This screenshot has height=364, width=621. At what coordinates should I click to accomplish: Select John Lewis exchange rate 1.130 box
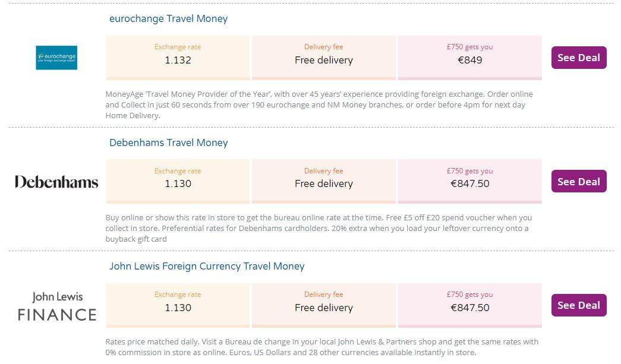(x=178, y=305)
